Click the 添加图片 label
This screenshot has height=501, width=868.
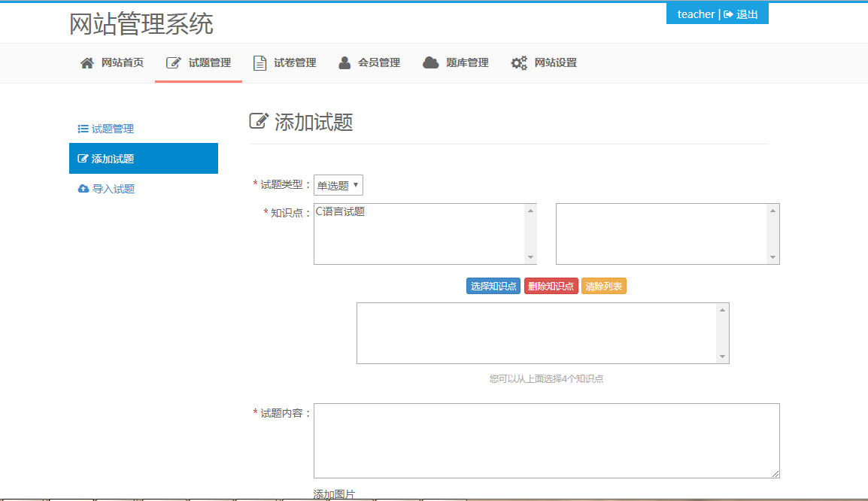[335, 494]
